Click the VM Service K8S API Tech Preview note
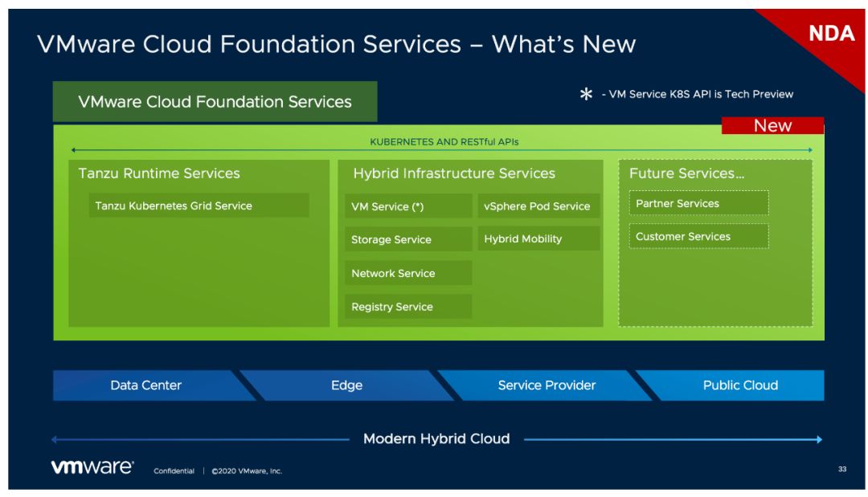This screenshot has width=868, height=497. point(698,94)
